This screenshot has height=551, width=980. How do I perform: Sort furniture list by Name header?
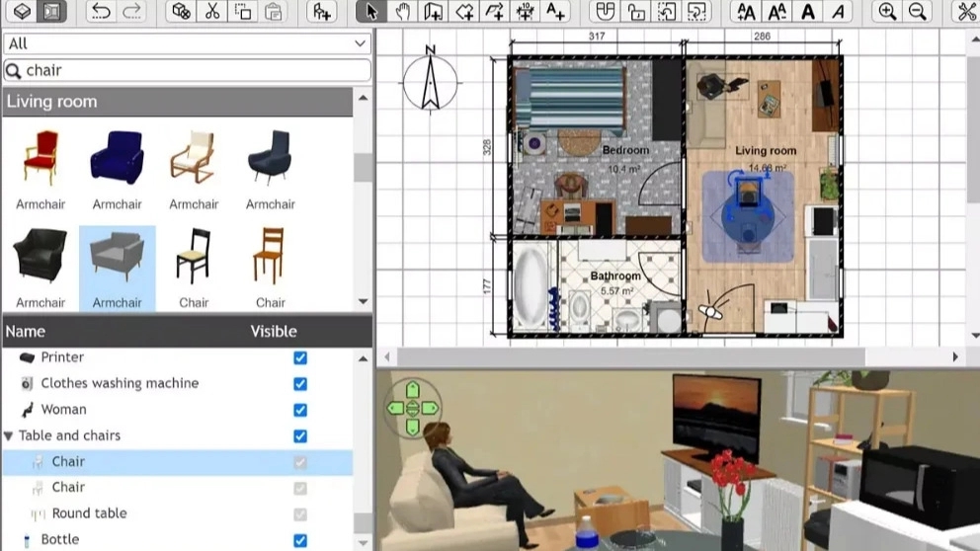(26, 331)
